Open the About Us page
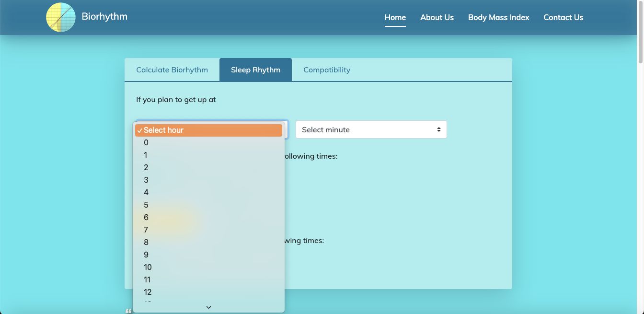The width and height of the screenshot is (644, 314). tap(437, 18)
